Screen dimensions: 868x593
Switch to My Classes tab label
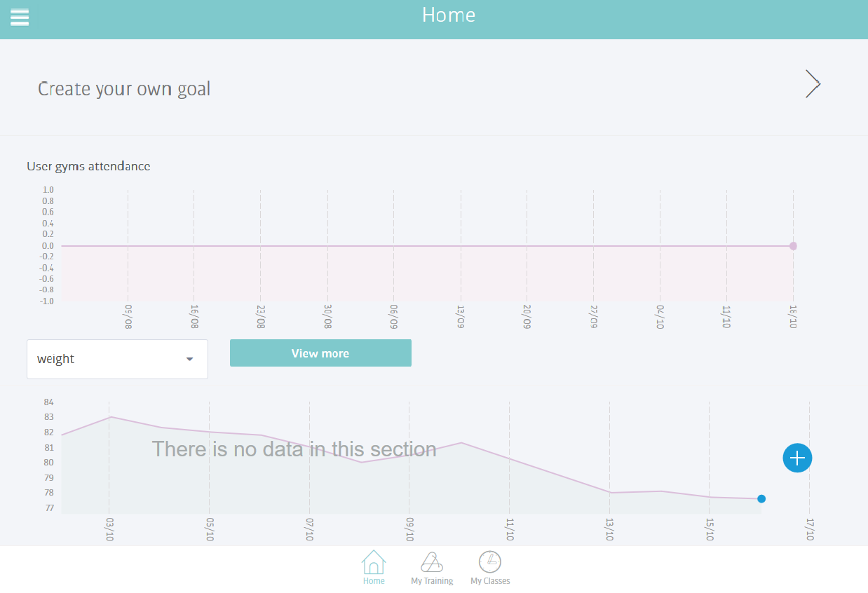490,581
